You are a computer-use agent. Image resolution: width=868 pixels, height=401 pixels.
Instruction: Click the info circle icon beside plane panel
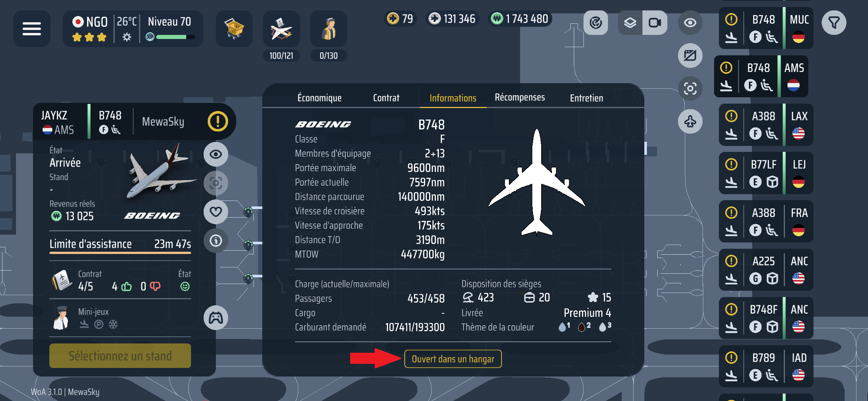(216, 241)
